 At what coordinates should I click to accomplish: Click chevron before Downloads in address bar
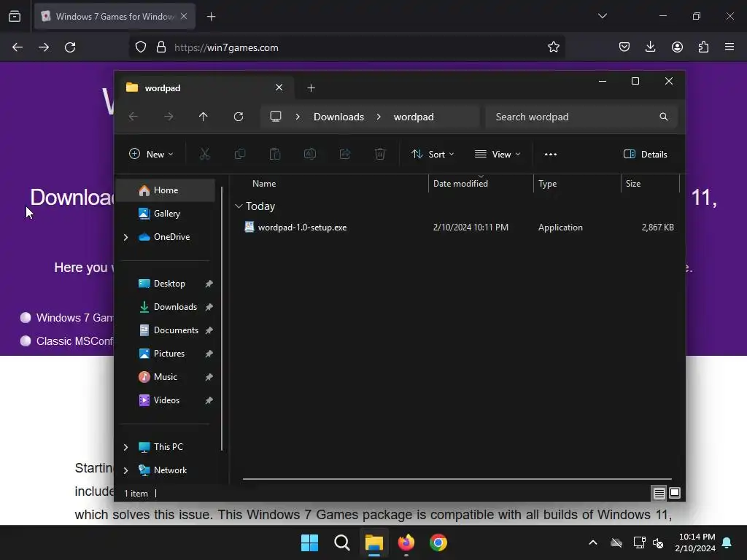pos(298,117)
